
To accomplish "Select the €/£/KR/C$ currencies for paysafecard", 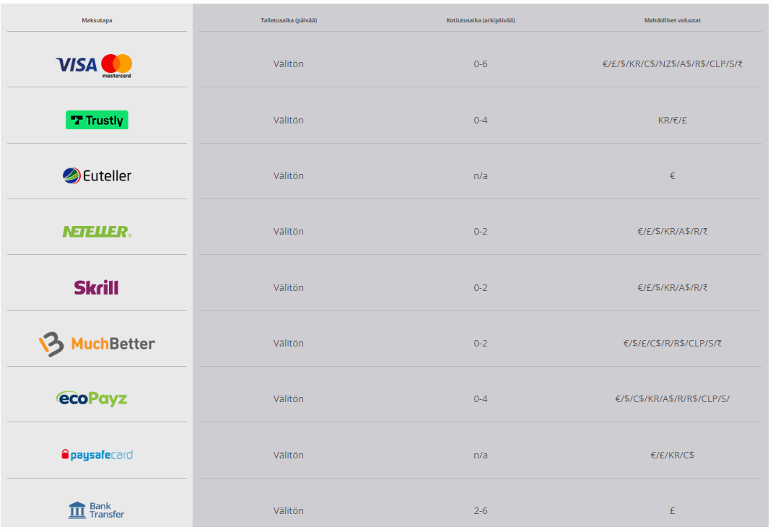I will pos(673,455).
